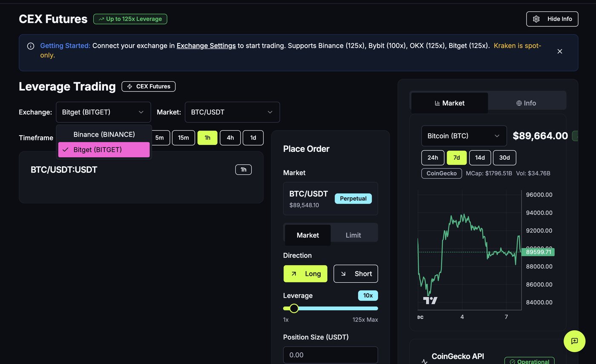Image resolution: width=596 pixels, height=364 pixels.
Task: Click the Vol: $34.76B text
Action: [533, 173]
